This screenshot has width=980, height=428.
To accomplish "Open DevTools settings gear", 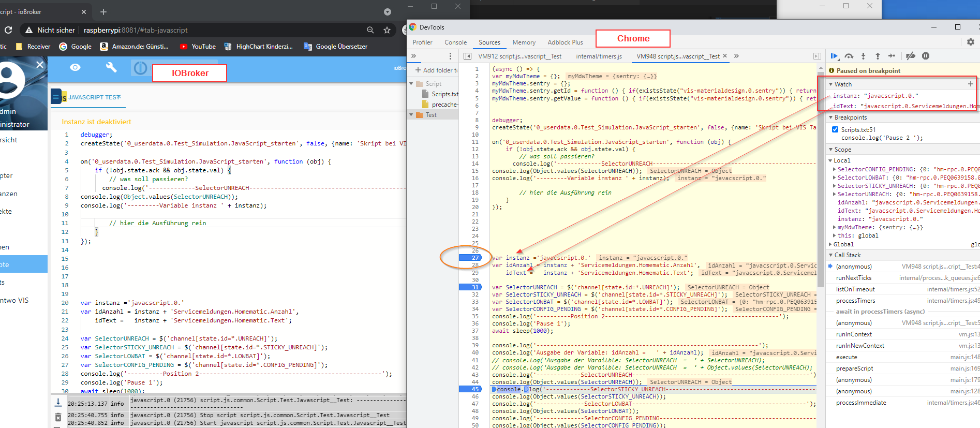I will (x=971, y=42).
